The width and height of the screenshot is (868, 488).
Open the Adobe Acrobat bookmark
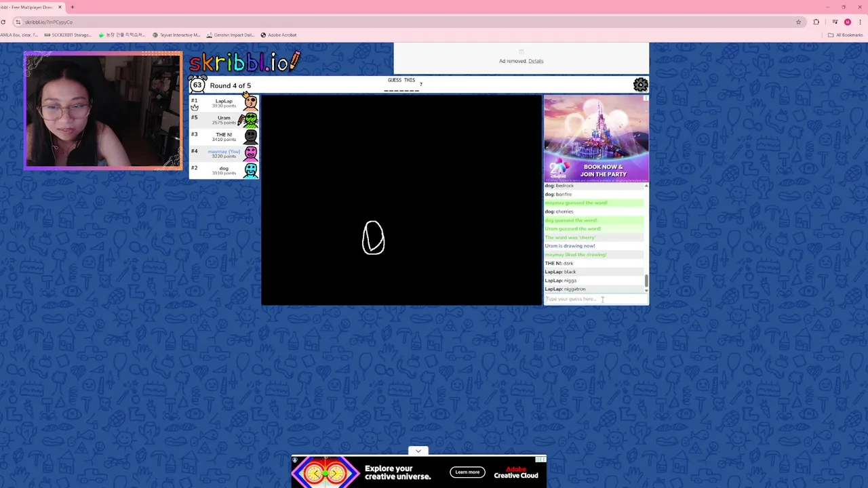pyautogui.click(x=278, y=35)
